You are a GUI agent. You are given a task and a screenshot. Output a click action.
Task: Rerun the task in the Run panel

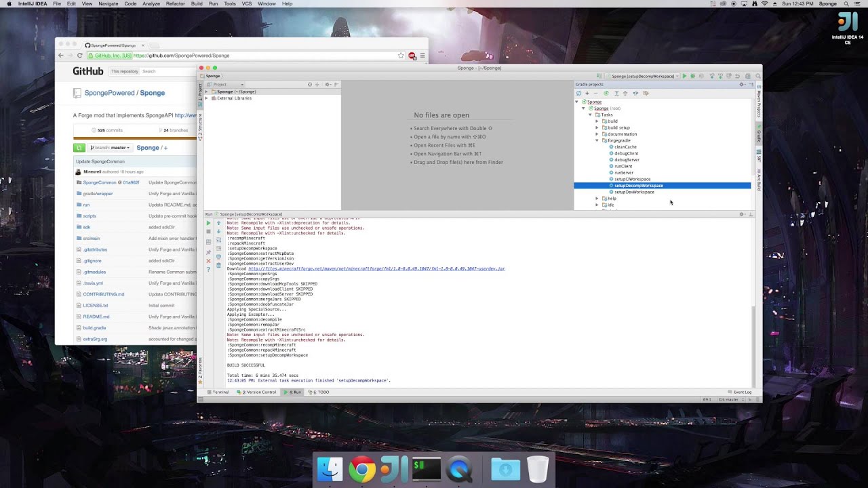pos(208,223)
